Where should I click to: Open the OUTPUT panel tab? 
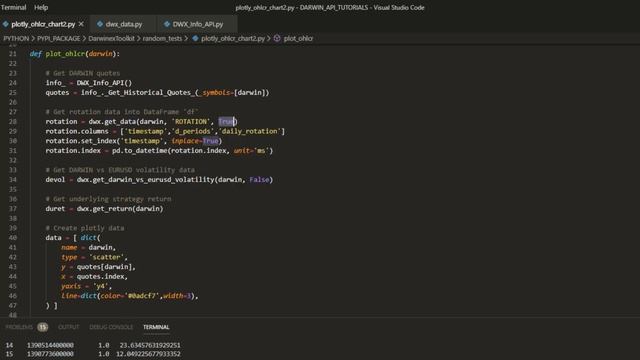(69, 327)
